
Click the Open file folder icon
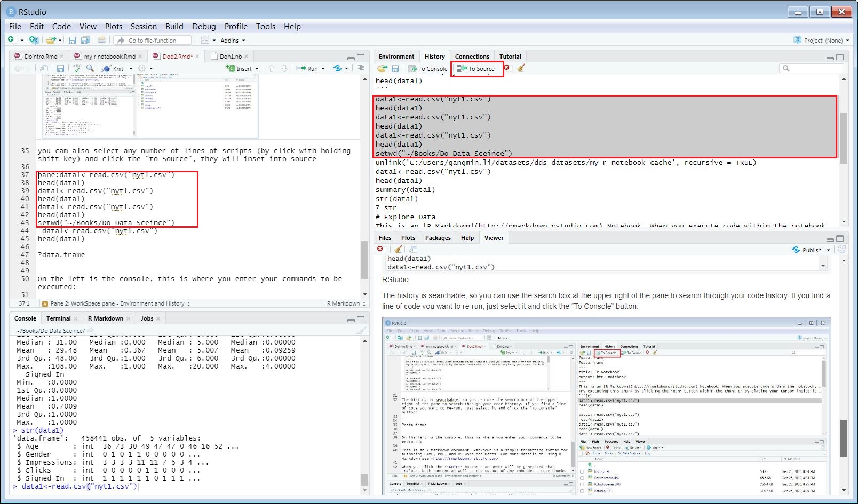coord(51,40)
